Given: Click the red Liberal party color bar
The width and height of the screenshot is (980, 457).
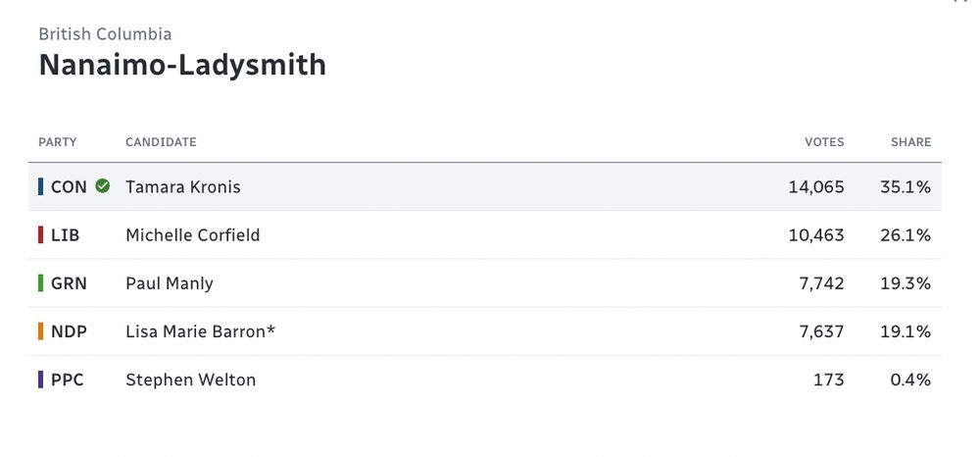Looking at the screenshot, I should [x=40, y=235].
